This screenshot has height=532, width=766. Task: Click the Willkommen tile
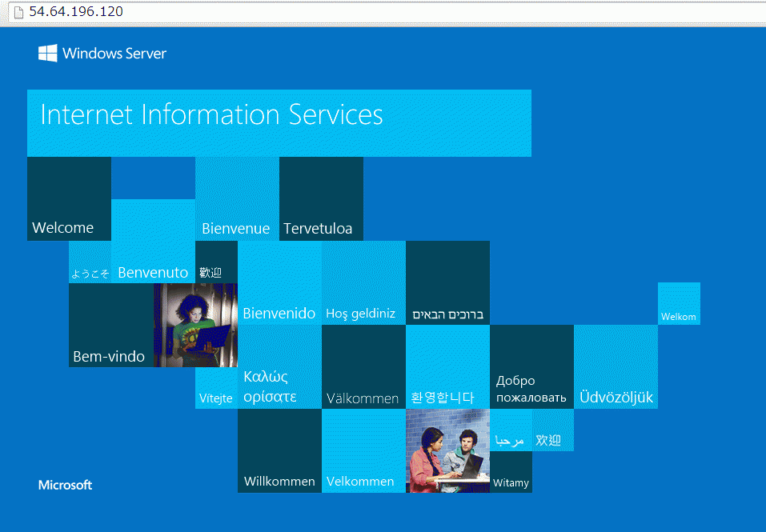click(280, 451)
